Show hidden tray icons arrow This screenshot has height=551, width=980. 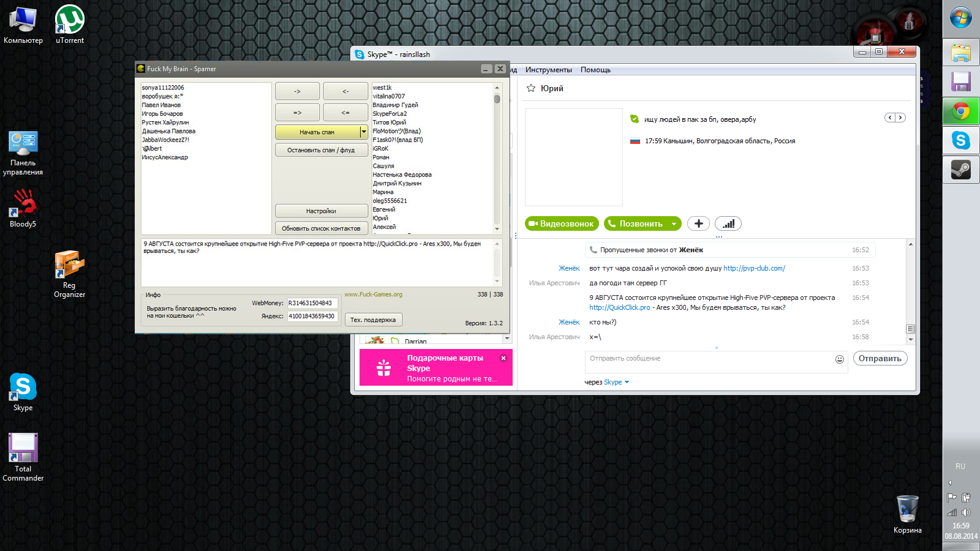[x=950, y=482]
